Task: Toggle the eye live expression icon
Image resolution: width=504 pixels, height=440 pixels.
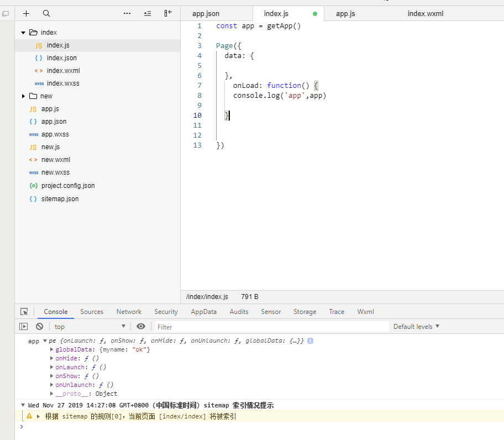Action: pos(141,327)
